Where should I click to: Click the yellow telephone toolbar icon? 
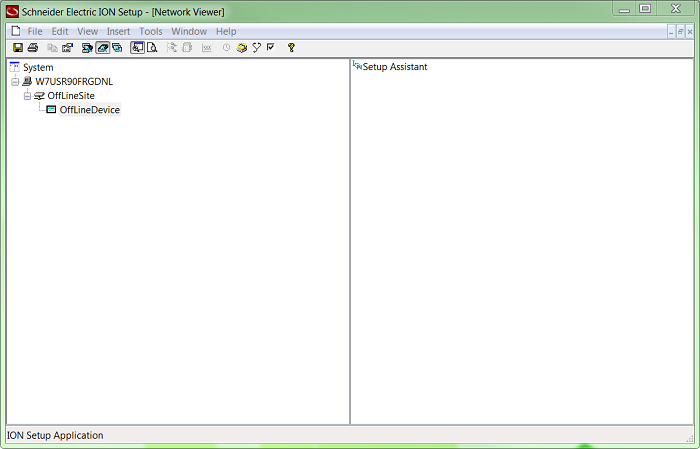(x=242, y=47)
